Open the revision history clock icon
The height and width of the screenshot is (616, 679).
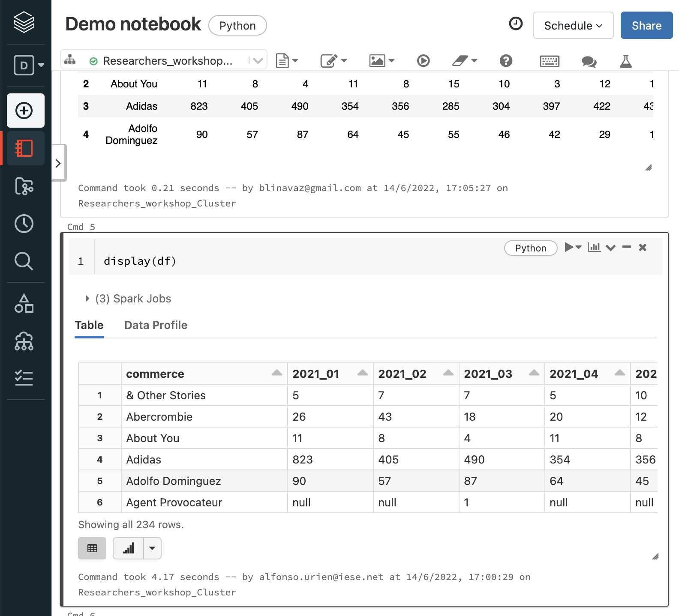pyautogui.click(x=516, y=24)
